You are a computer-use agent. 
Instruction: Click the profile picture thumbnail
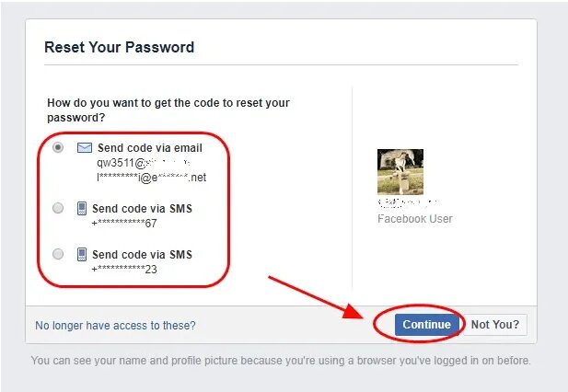tap(400, 172)
